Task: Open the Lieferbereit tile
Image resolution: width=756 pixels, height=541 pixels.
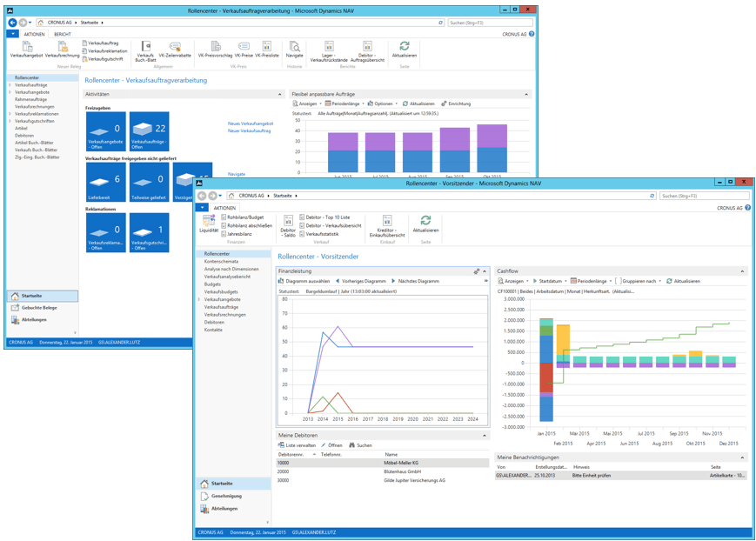Action: tap(106, 183)
